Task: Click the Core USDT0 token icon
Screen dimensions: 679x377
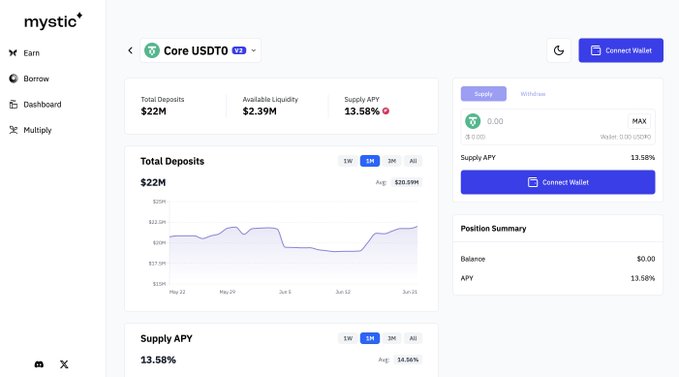Action: click(152, 51)
